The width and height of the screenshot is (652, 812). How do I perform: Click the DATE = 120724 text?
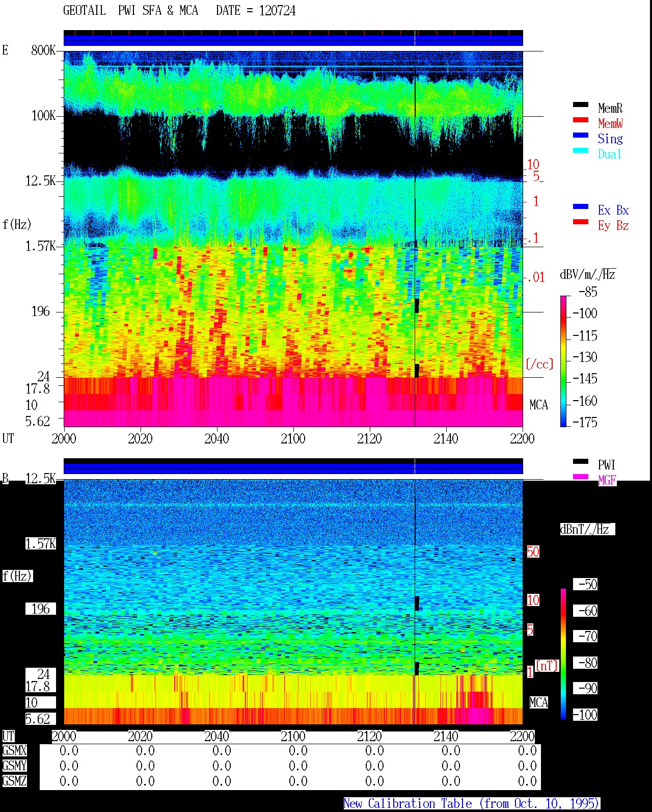[x=256, y=11]
